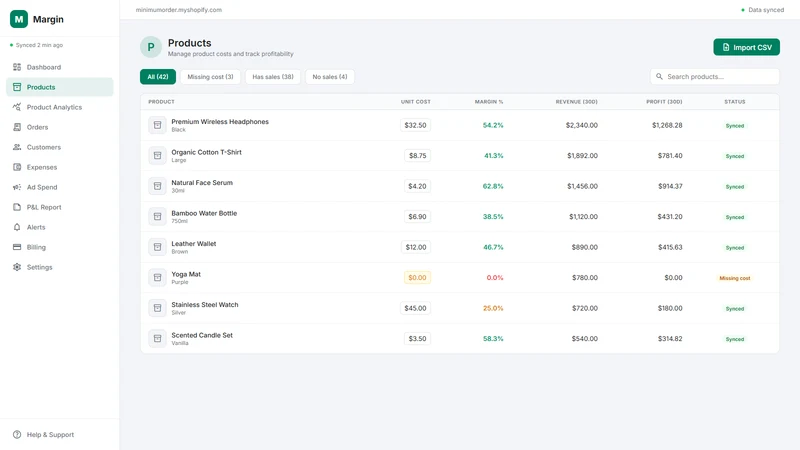Screen dimensions: 800x450
Task: Edit the $4.20 unit cost field
Action: pyautogui.click(x=417, y=186)
